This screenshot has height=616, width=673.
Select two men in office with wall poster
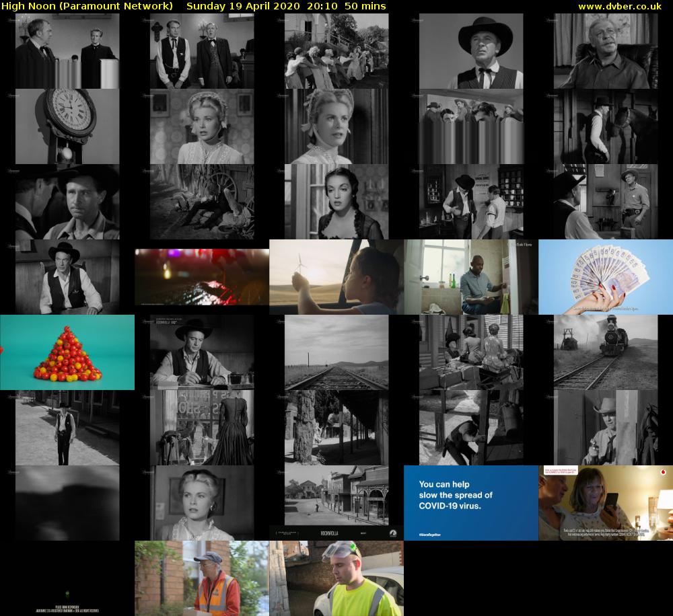(471, 202)
